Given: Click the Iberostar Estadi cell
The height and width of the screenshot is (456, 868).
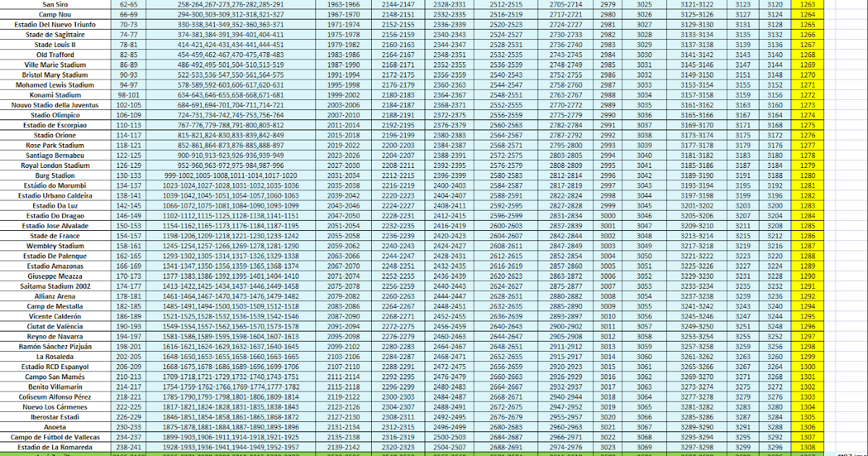Looking at the screenshot, I should click(x=56, y=418).
